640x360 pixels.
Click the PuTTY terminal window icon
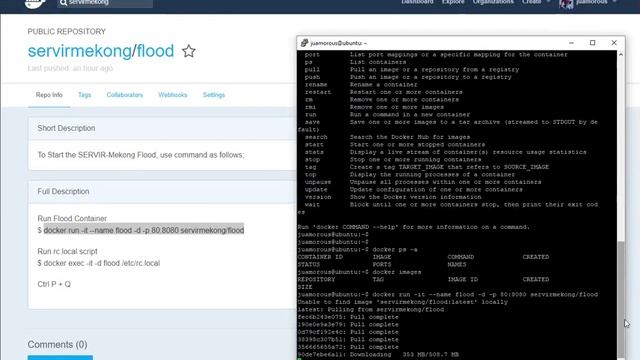point(304,43)
